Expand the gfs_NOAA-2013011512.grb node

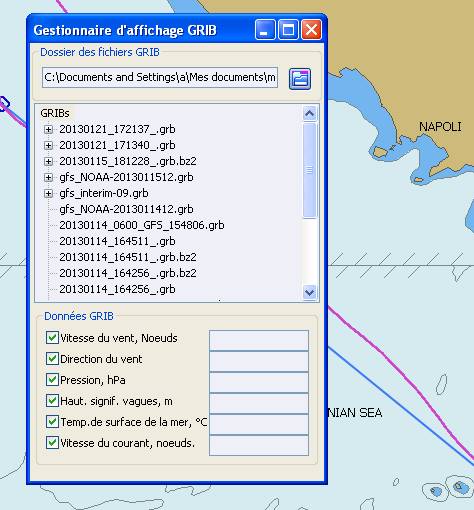pyautogui.click(x=49, y=177)
